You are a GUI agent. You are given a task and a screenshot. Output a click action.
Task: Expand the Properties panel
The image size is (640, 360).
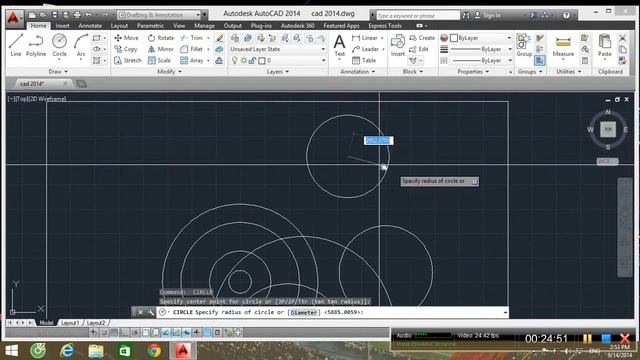473,71
